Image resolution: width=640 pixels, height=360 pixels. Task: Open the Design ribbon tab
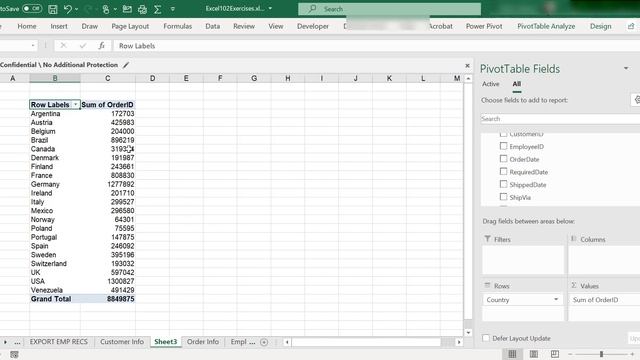click(x=600, y=26)
